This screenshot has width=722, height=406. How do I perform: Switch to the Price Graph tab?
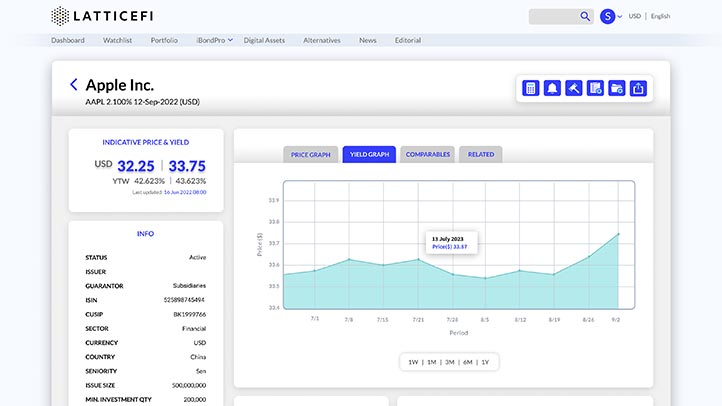point(311,155)
